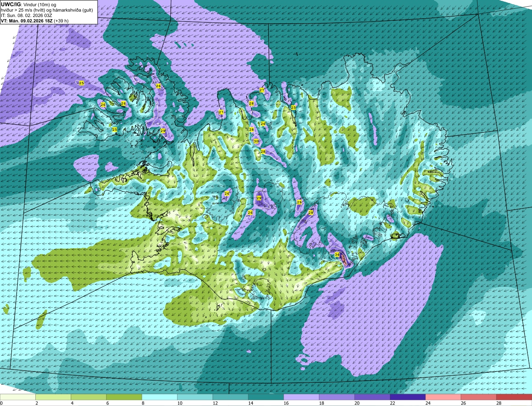The width and height of the screenshot is (532, 406).
Task: Pick the red above-28 legend swatch
Action: click(515, 397)
